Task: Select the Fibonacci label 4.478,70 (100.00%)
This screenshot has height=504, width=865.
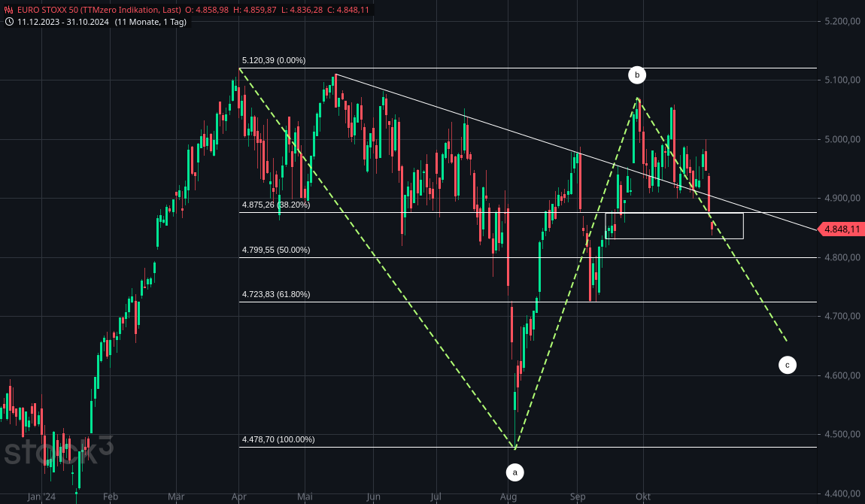Action: [278, 439]
